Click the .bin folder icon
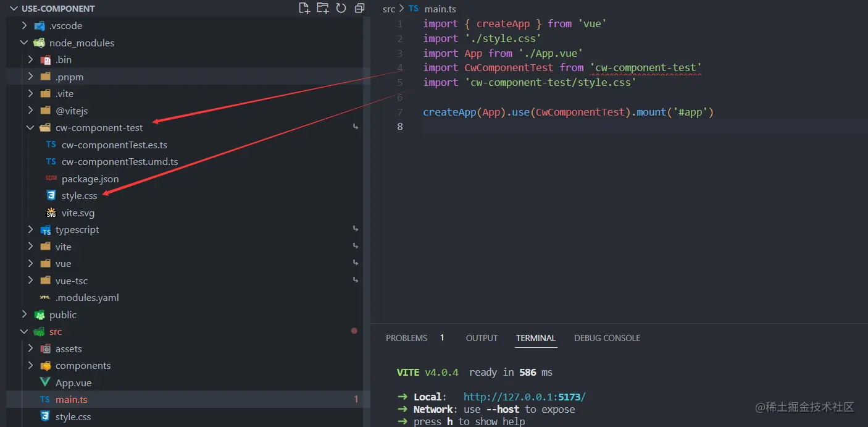 point(45,60)
